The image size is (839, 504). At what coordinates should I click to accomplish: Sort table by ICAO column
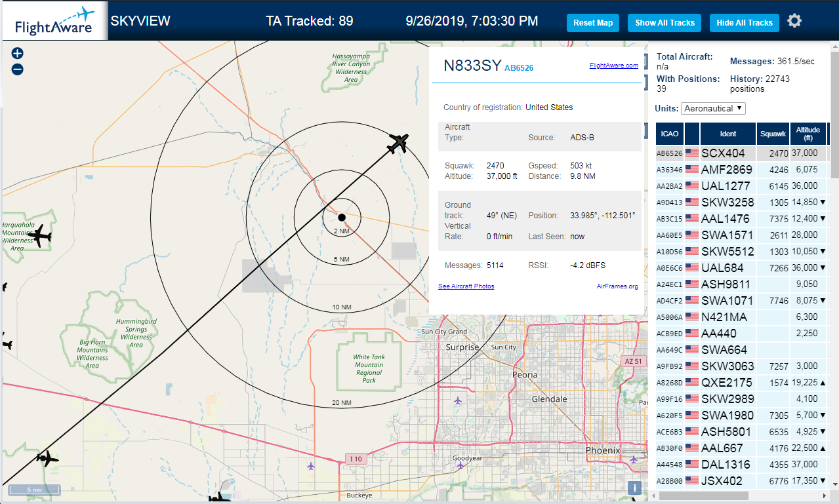pos(670,134)
